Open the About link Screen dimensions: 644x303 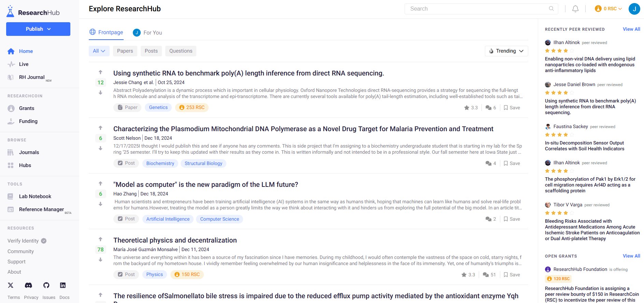14,272
